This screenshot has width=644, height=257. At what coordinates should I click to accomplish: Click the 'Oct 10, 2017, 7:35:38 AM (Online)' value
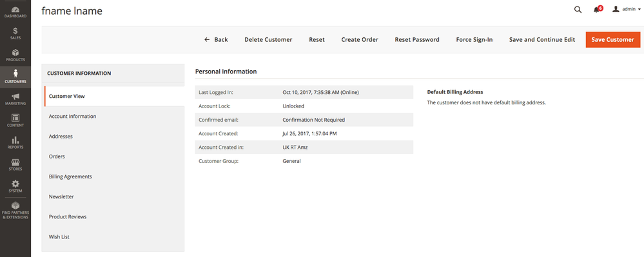pyautogui.click(x=321, y=92)
